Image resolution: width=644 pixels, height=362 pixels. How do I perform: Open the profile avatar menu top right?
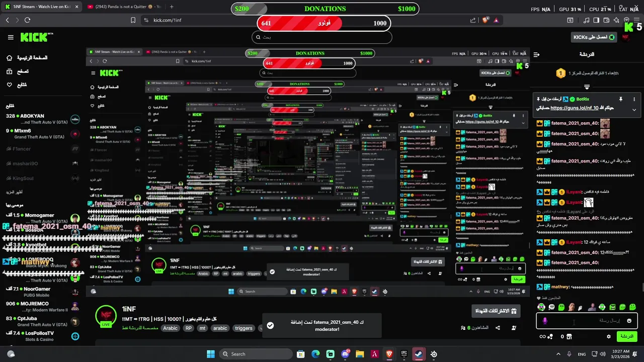pyautogui.click(x=626, y=37)
